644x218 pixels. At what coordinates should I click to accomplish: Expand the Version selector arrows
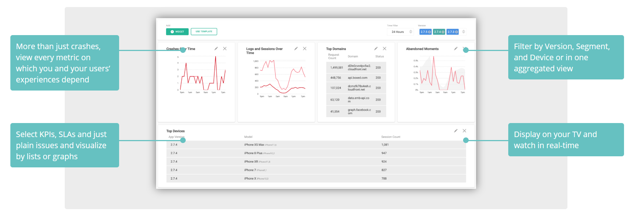[463, 32]
